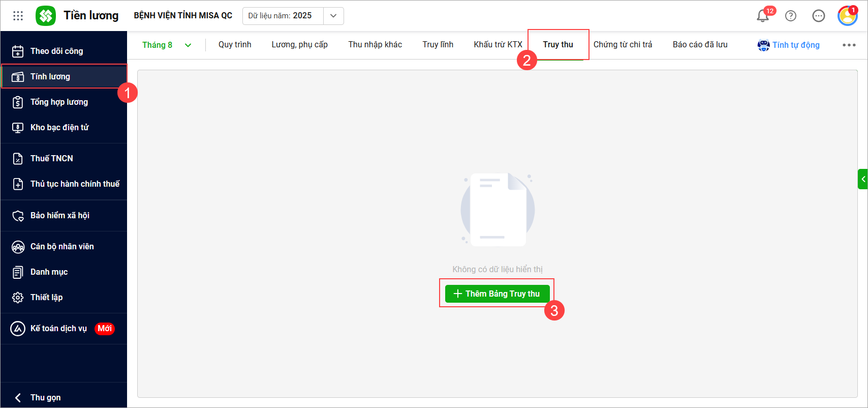
Task: Switch to the Lương, phụ cấp tab
Action: point(300,45)
